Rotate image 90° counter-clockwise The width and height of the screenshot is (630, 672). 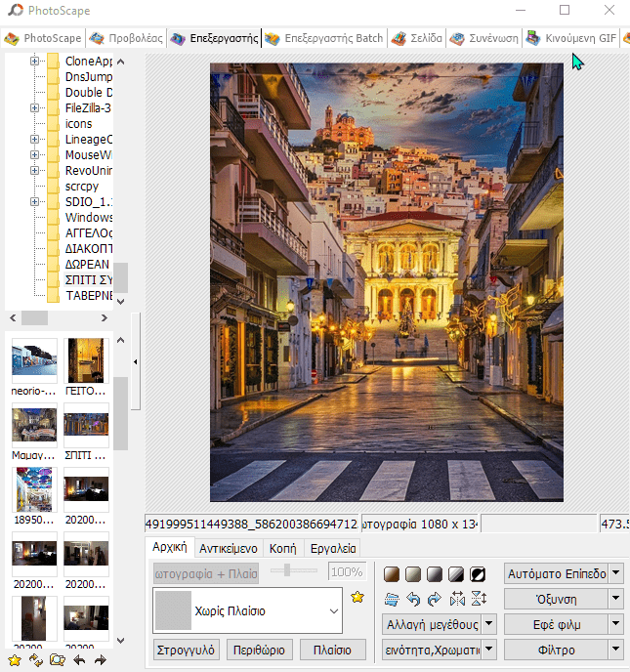(414, 599)
